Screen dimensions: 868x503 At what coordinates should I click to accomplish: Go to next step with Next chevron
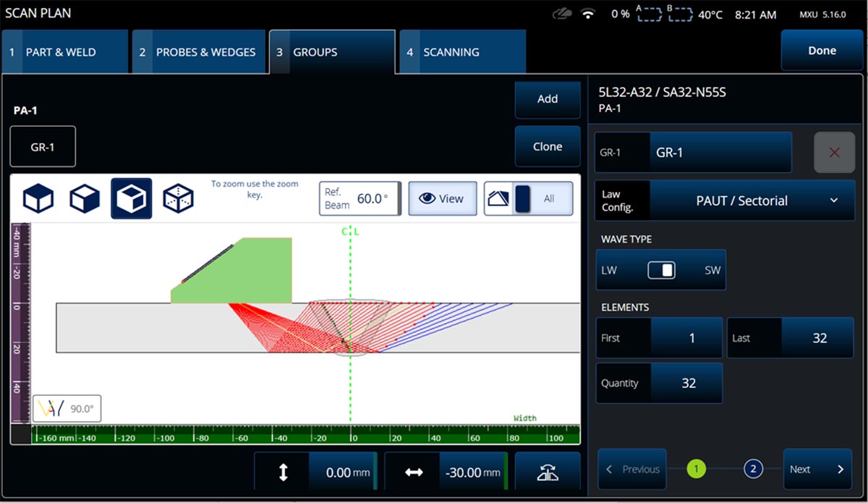(x=817, y=469)
